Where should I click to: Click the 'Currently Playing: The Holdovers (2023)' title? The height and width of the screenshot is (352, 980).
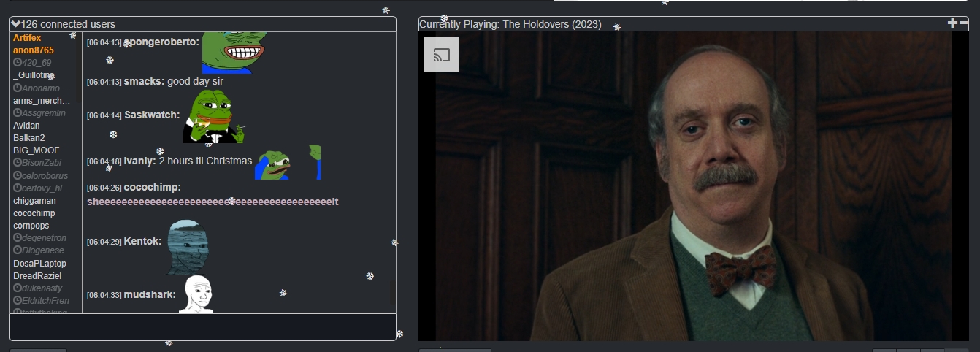point(510,24)
